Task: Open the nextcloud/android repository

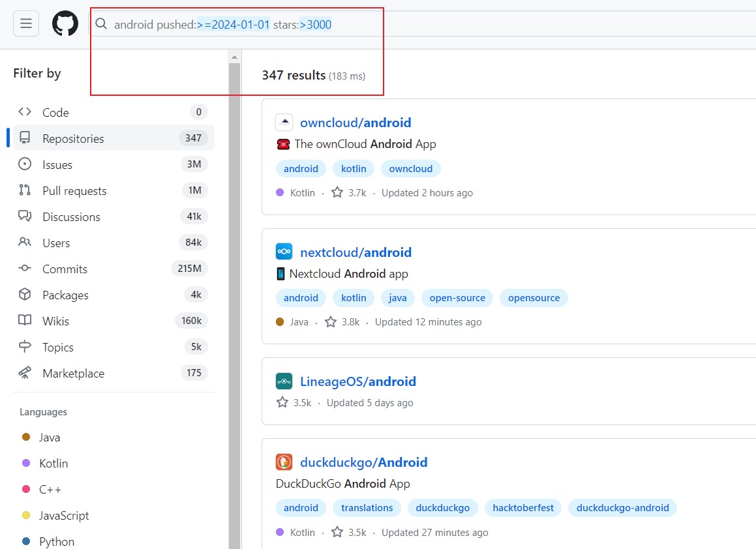Action: tap(355, 252)
